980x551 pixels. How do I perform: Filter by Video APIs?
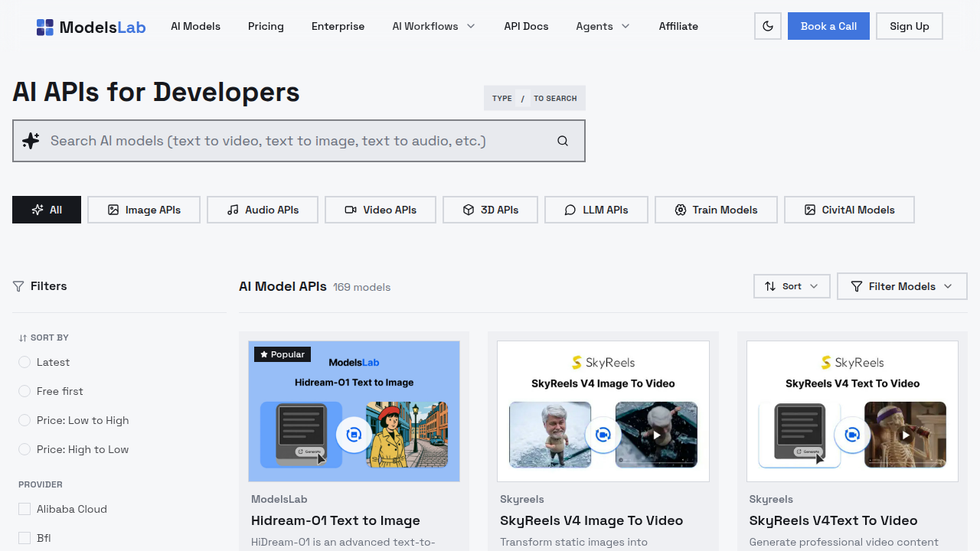point(381,210)
